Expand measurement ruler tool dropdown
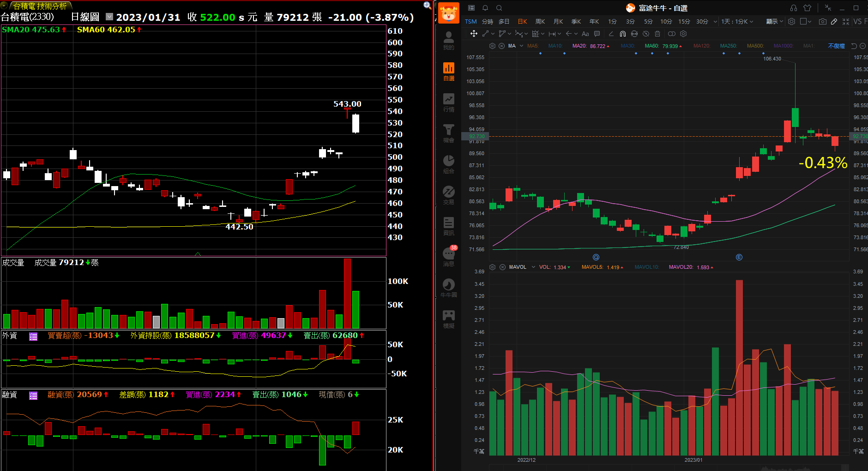868x471 pixels. click(x=559, y=34)
